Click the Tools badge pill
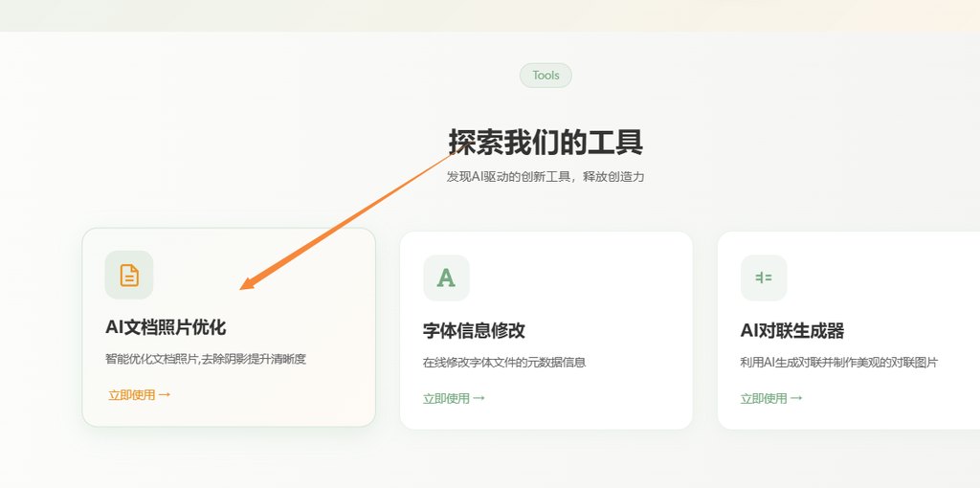 pyautogui.click(x=546, y=75)
